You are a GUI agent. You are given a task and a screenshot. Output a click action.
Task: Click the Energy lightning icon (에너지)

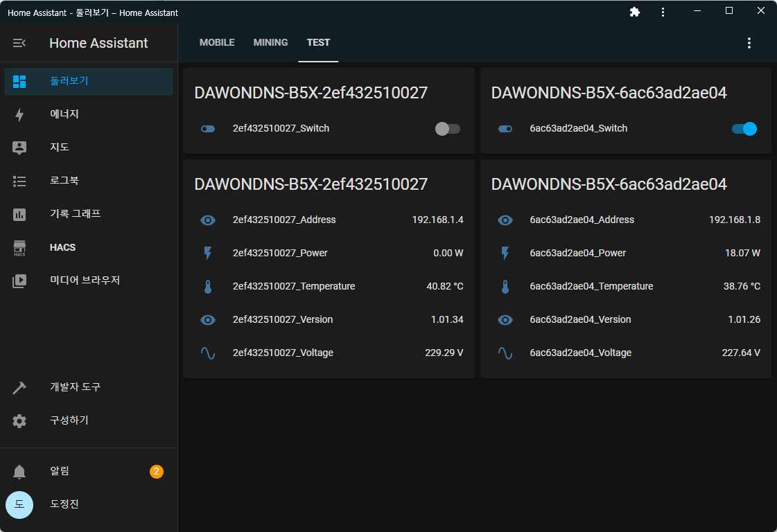tap(19, 114)
